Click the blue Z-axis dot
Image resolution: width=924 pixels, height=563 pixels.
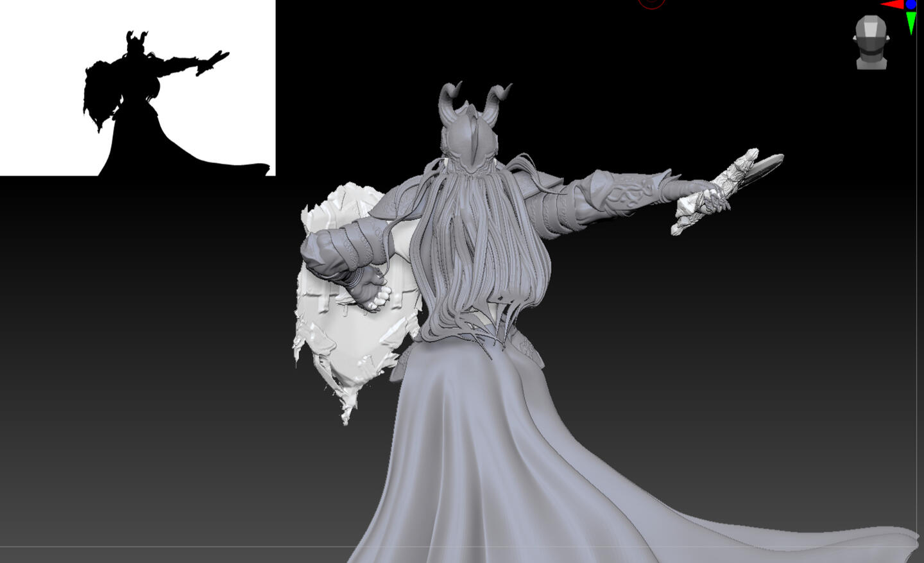coord(911,4)
